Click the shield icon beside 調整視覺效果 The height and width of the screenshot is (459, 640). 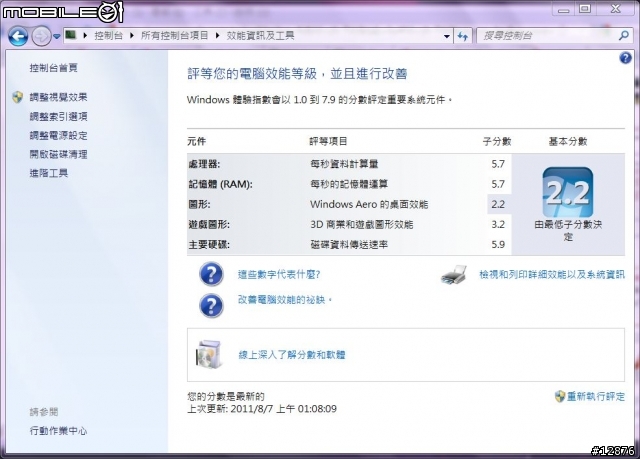[18, 97]
